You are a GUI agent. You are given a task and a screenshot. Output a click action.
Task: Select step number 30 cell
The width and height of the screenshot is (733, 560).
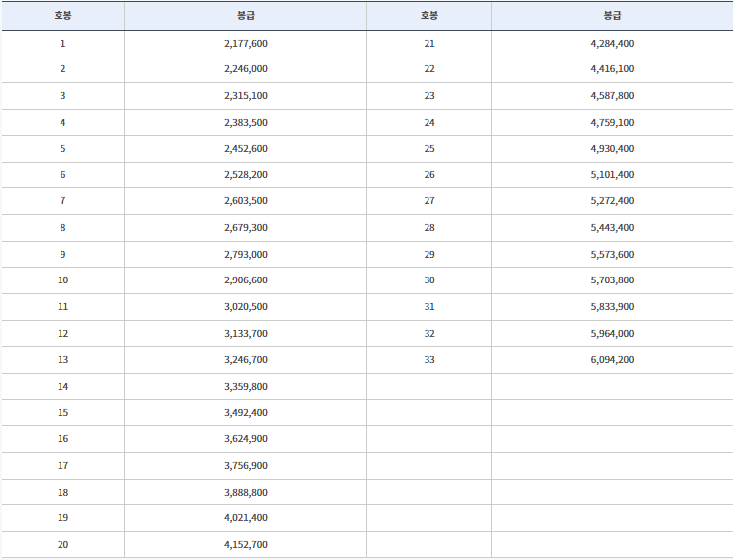[x=429, y=280]
